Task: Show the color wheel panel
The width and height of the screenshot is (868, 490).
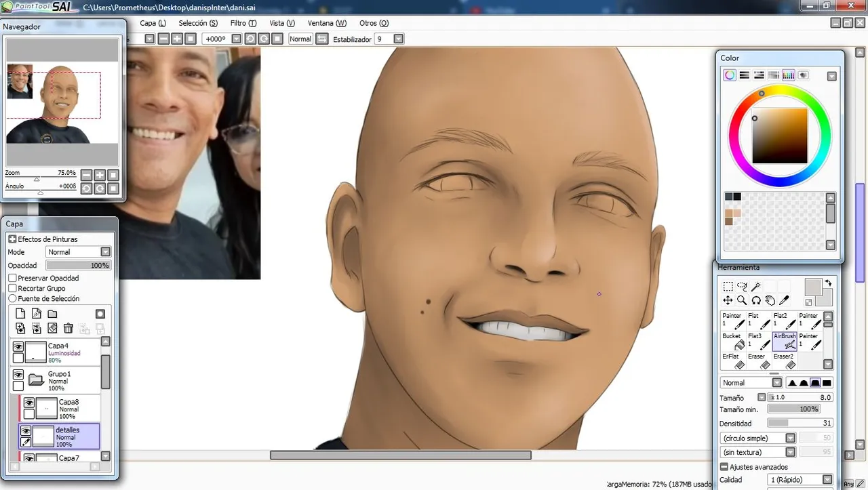Action: (x=730, y=75)
